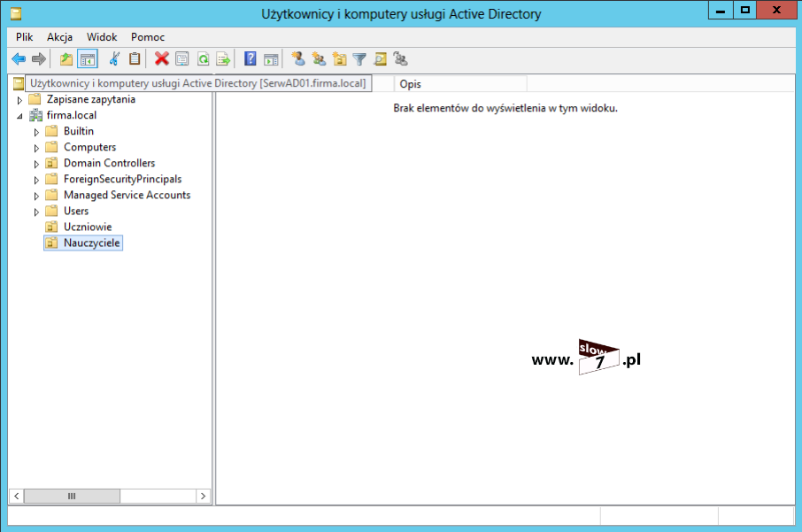Click the tree pane's horizontal scrollbar right arrow
This screenshot has width=802, height=532.
pyautogui.click(x=203, y=497)
